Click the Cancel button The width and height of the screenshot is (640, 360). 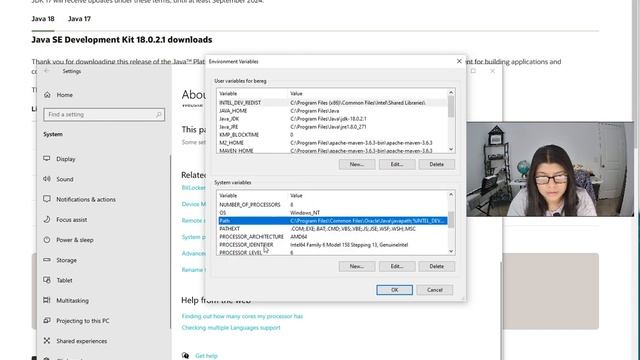pyautogui.click(x=435, y=290)
